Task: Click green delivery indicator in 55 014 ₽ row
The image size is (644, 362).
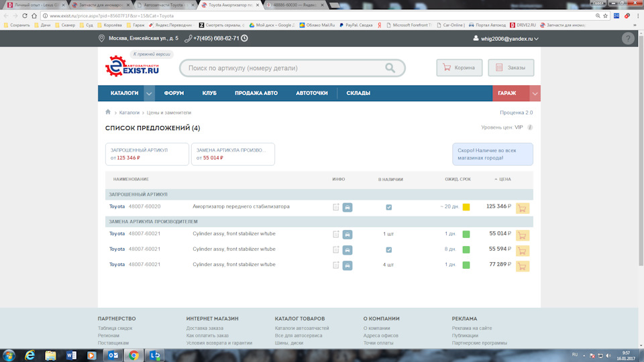Action: 466,234
